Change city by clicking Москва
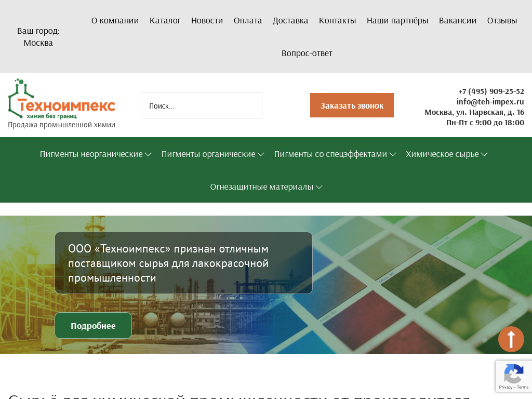Screen dimensions: 532x399 pyautogui.click(x=38, y=43)
